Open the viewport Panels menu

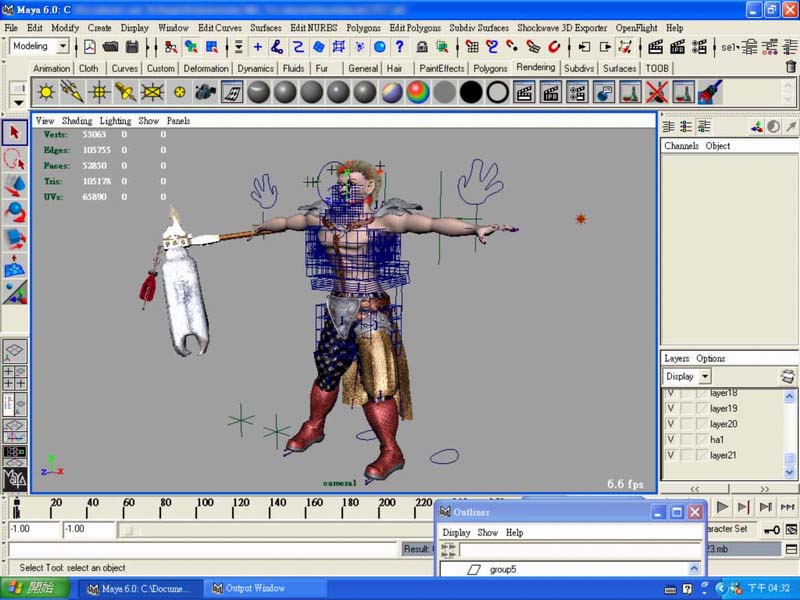[178, 121]
